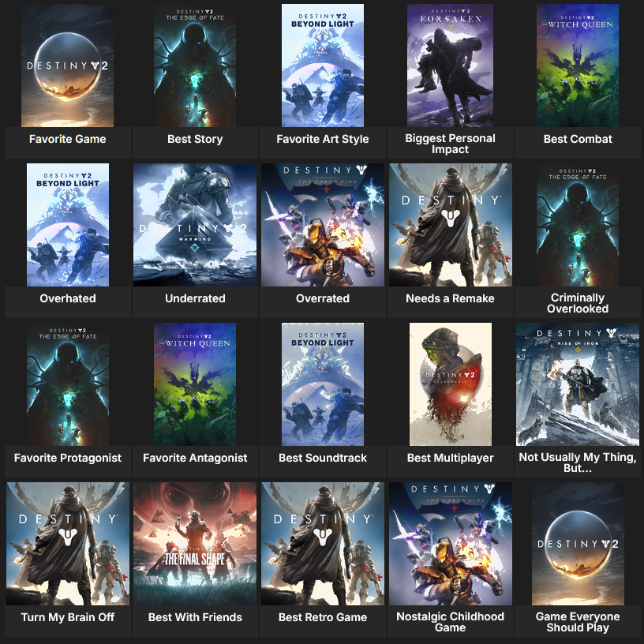Open the Warmind cover above Underrated
This screenshot has width=644, height=644.
point(195,225)
